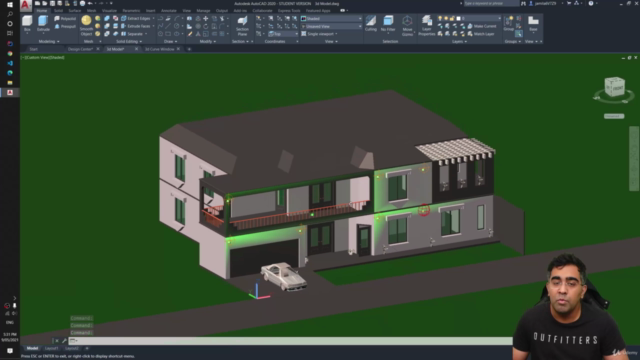640x360 pixels.
Task: Select the Extrude tool
Action: (43, 24)
